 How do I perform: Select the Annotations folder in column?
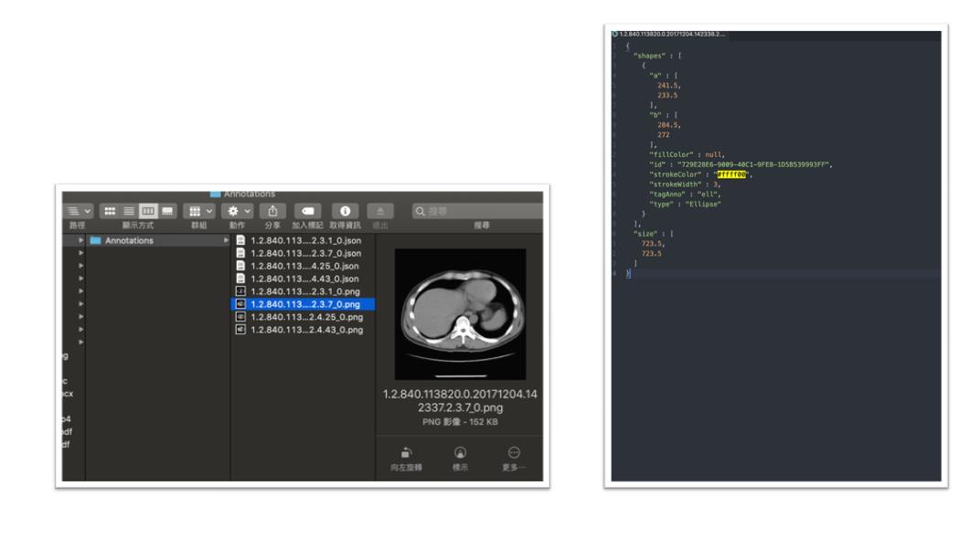[x=129, y=240]
